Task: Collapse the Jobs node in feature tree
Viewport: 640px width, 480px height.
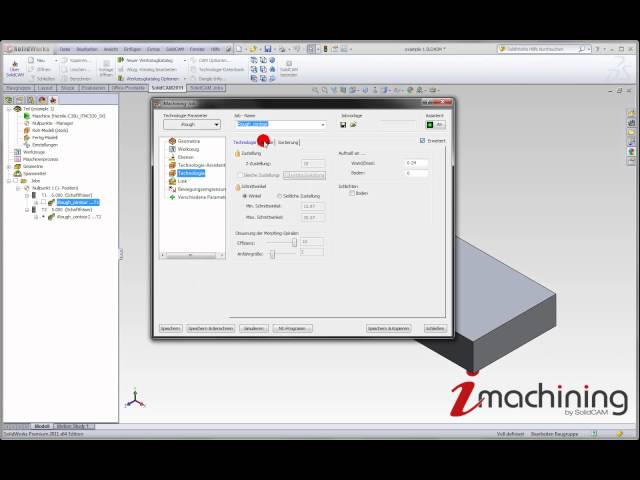Action: [9, 181]
